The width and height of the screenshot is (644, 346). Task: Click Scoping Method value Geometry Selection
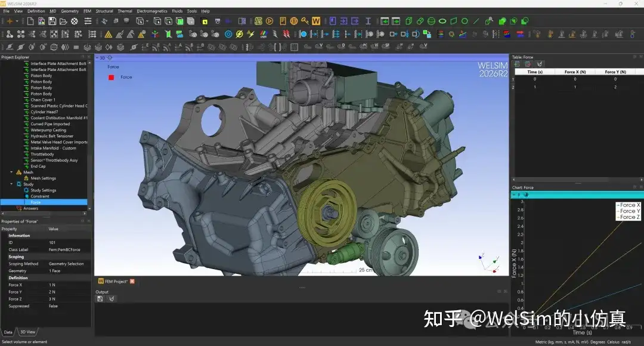(x=66, y=264)
